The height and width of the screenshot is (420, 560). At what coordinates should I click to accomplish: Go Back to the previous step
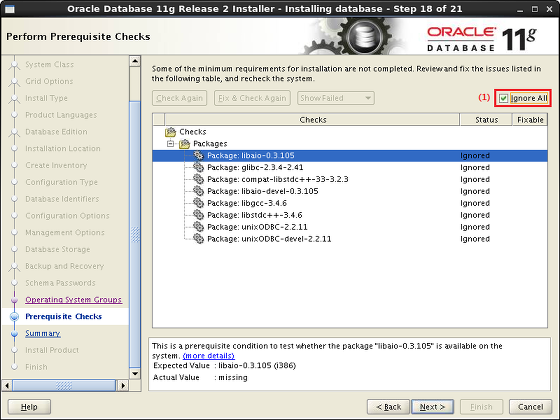tap(388, 407)
